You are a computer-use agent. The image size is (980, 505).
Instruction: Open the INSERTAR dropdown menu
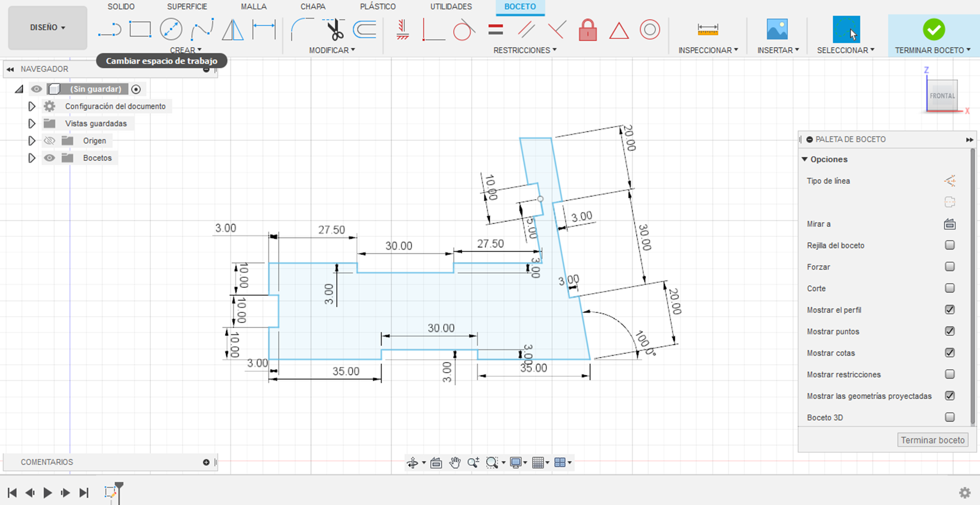[778, 50]
